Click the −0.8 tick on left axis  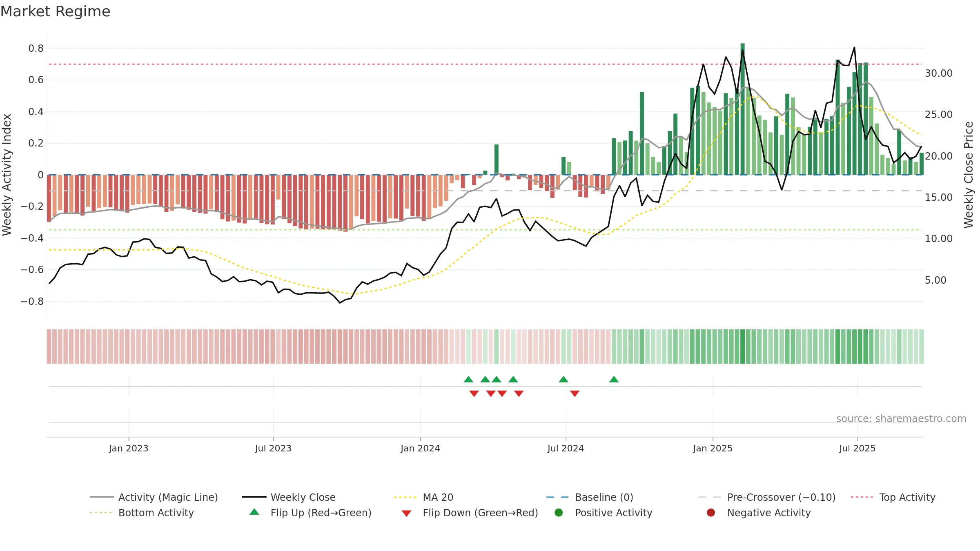coord(32,302)
